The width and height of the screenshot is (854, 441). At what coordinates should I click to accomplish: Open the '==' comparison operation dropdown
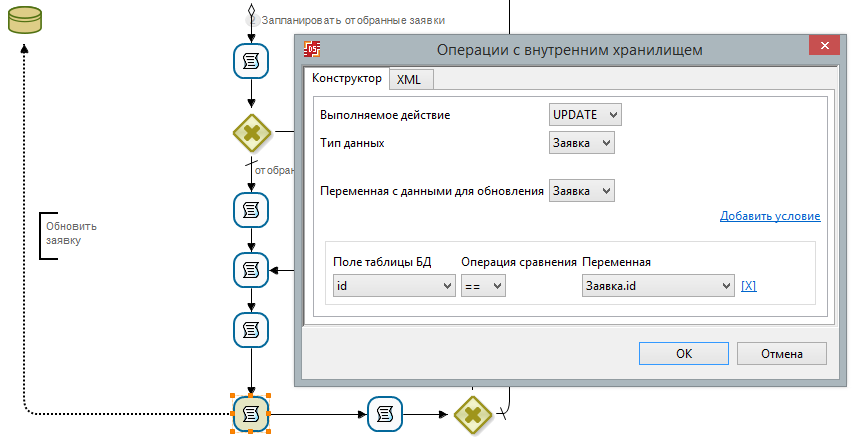tap(484, 286)
